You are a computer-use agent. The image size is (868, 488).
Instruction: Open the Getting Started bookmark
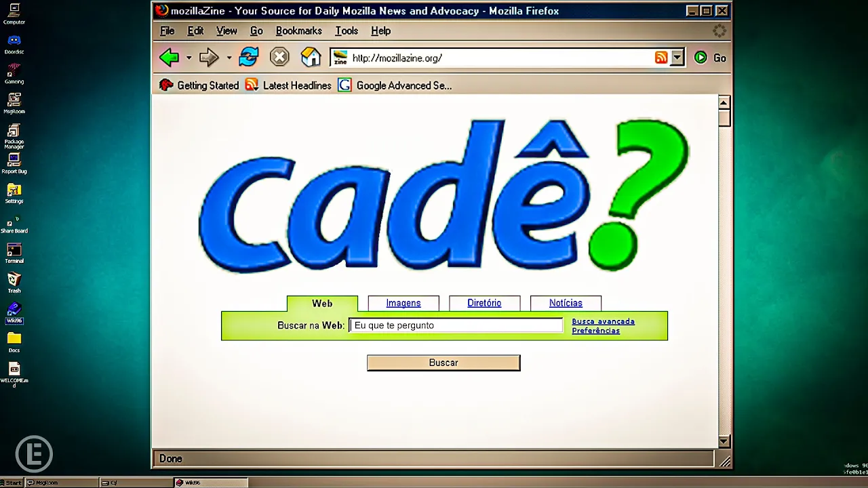(199, 85)
